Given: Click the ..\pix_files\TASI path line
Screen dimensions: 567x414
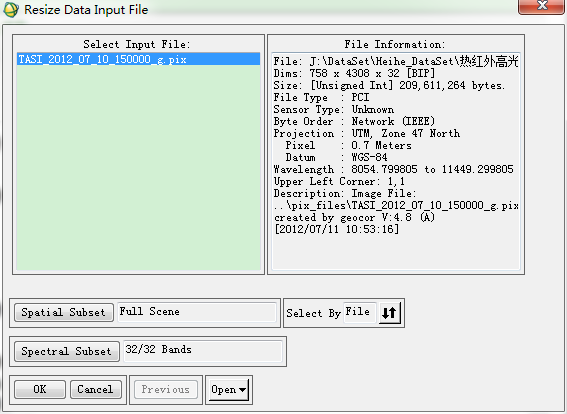Looking at the screenshot, I should pos(396,205).
